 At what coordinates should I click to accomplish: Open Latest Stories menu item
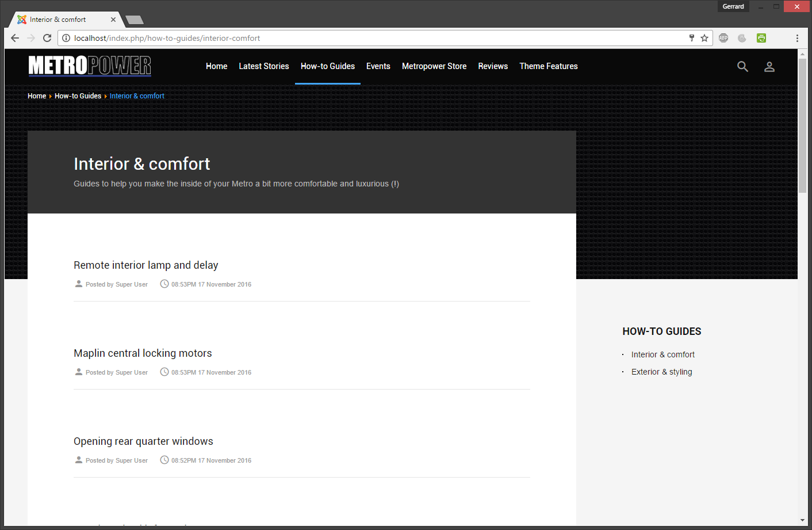point(264,66)
